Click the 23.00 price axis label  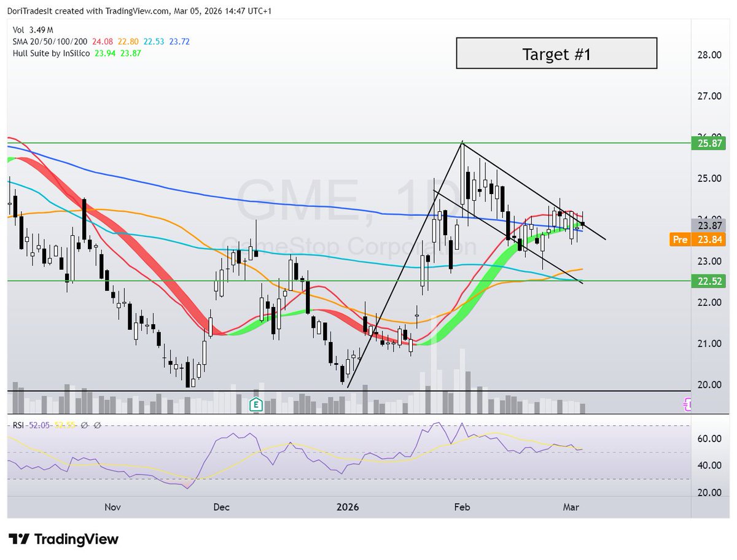coord(709,261)
